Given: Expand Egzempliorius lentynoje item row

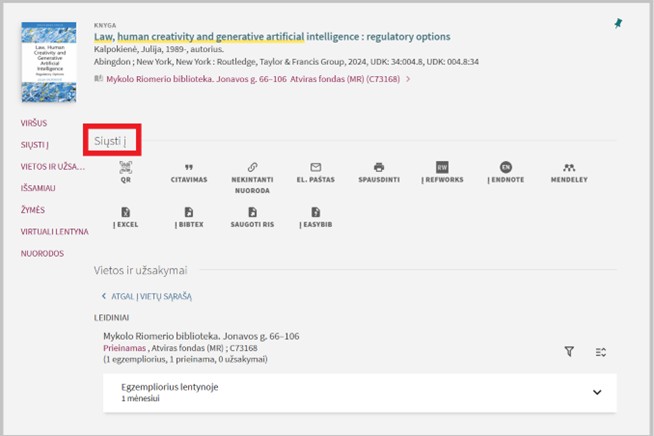Looking at the screenshot, I should click(597, 392).
